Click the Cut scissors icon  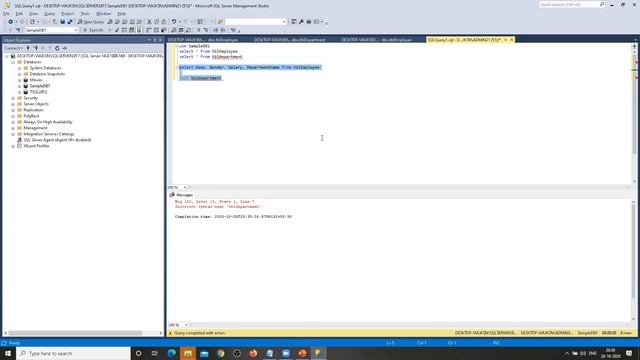149,22
